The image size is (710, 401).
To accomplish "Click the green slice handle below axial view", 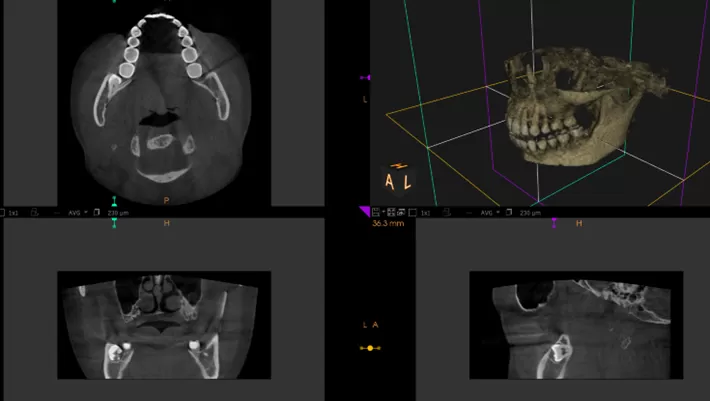I will click(114, 203).
